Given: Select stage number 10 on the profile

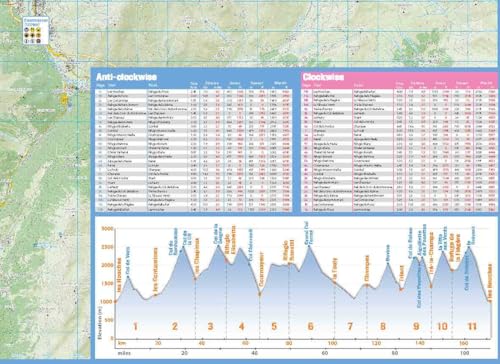Looking at the screenshot, I should coord(442,326).
